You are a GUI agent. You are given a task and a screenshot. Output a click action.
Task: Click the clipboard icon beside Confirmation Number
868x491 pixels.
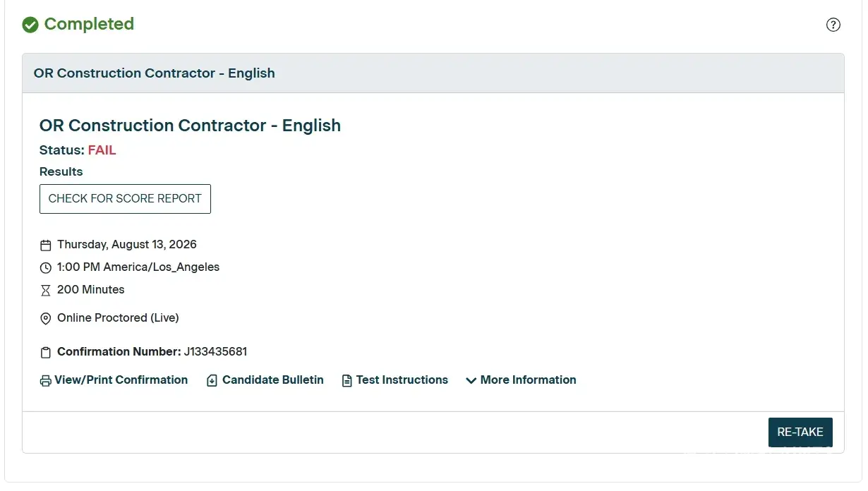coord(45,352)
